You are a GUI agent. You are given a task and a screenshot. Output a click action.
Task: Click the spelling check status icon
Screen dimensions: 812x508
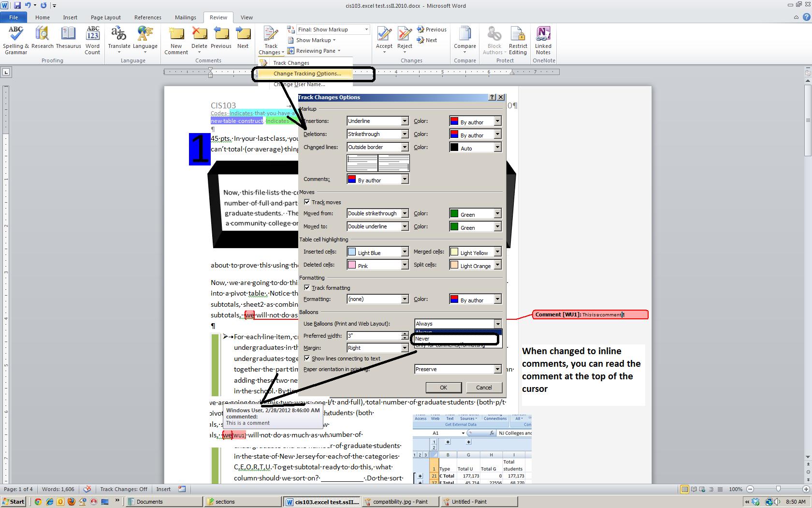[87, 489]
